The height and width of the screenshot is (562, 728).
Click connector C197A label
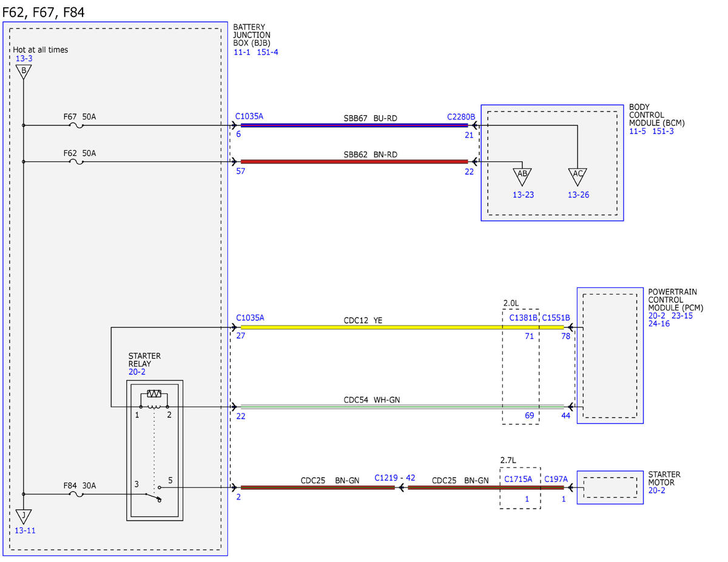[556, 478]
